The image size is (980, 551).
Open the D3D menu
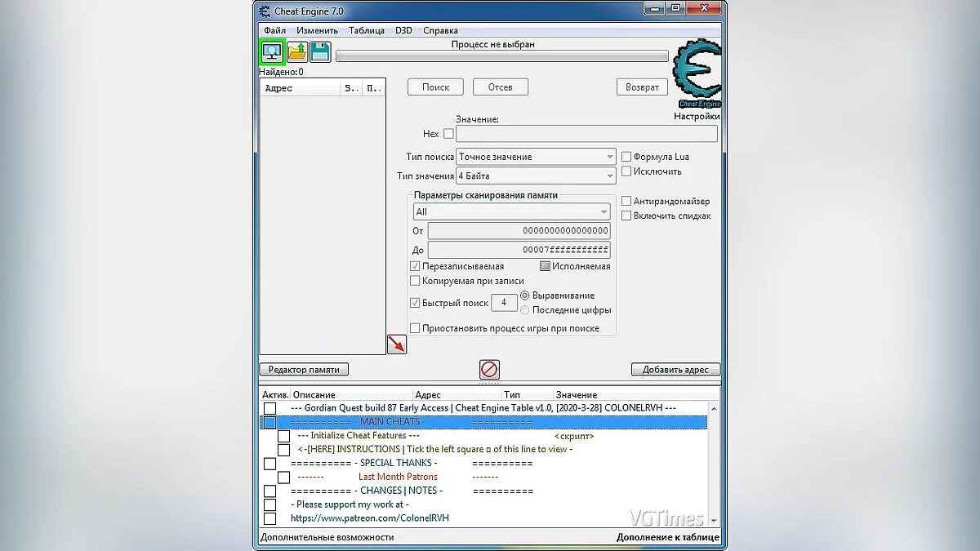[403, 30]
